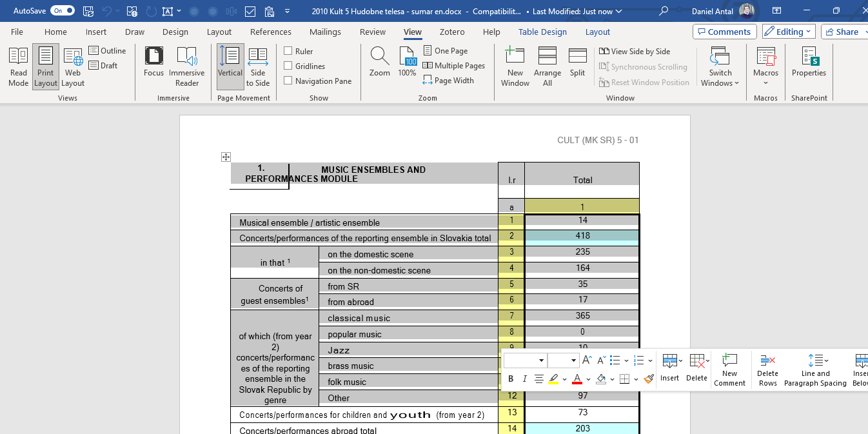Image resolution: width=868 pixels, height=434 pixels.
Task: Open Read Mode view
Action: 18,66
